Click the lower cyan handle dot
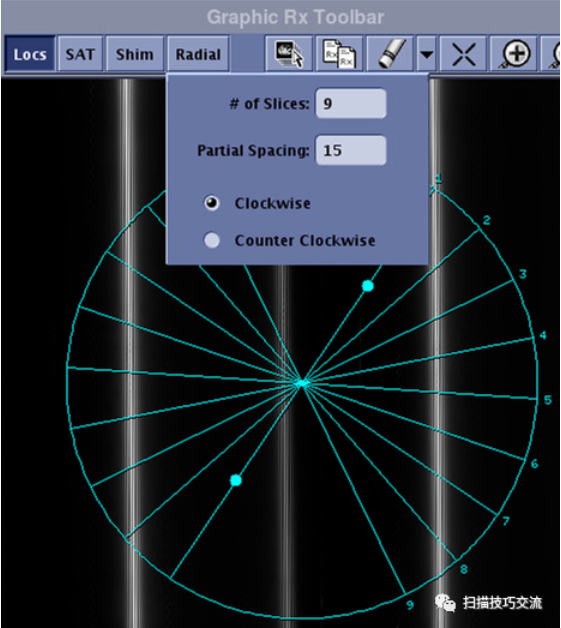 coord(236,480)
